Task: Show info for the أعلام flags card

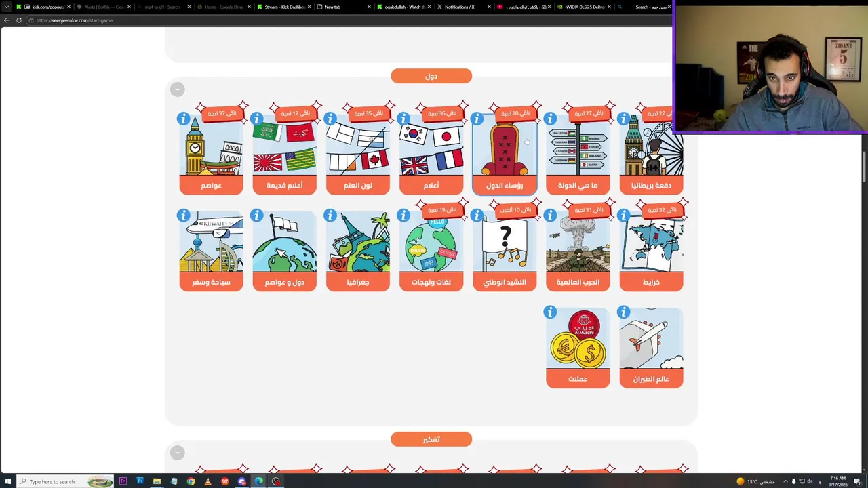Action: tap(403, 119)
